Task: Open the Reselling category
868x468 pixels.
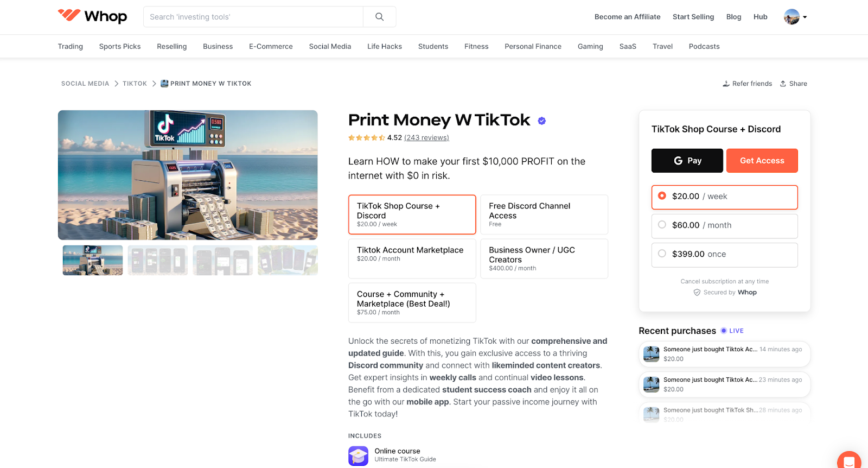Action: pyautogui.click(x=172, y=47)
